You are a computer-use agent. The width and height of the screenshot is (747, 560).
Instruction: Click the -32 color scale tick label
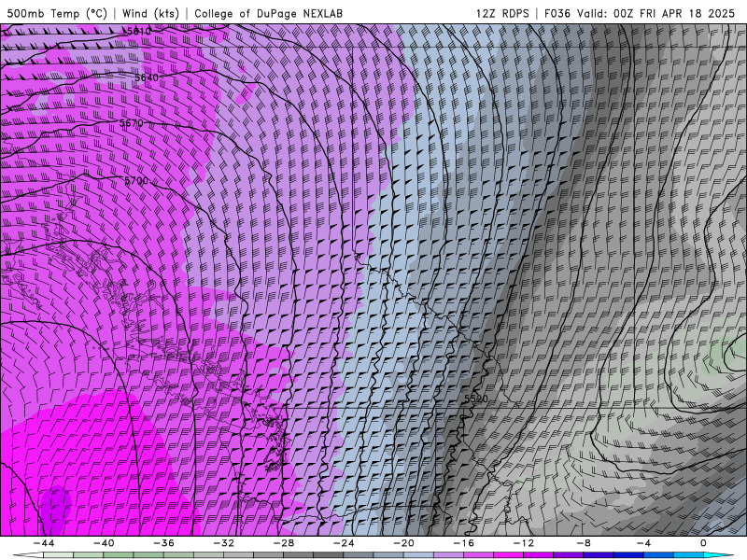(x=224, y=543)
